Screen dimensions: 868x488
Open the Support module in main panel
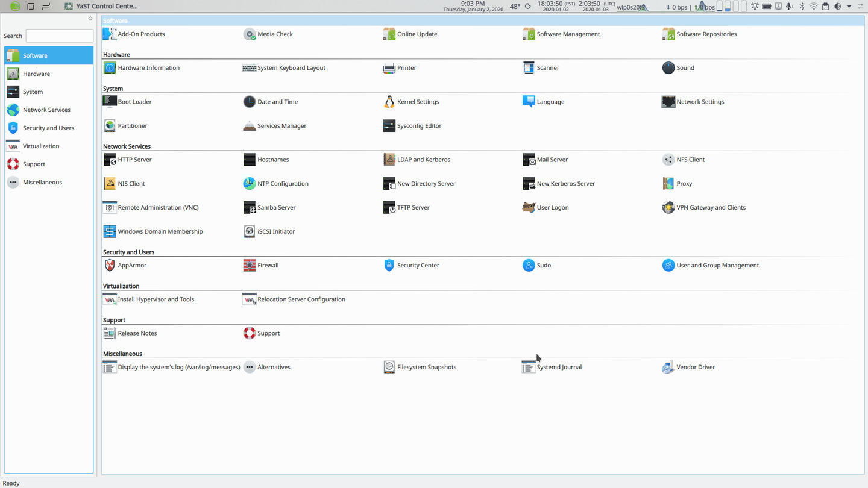(x=262, y=333)
